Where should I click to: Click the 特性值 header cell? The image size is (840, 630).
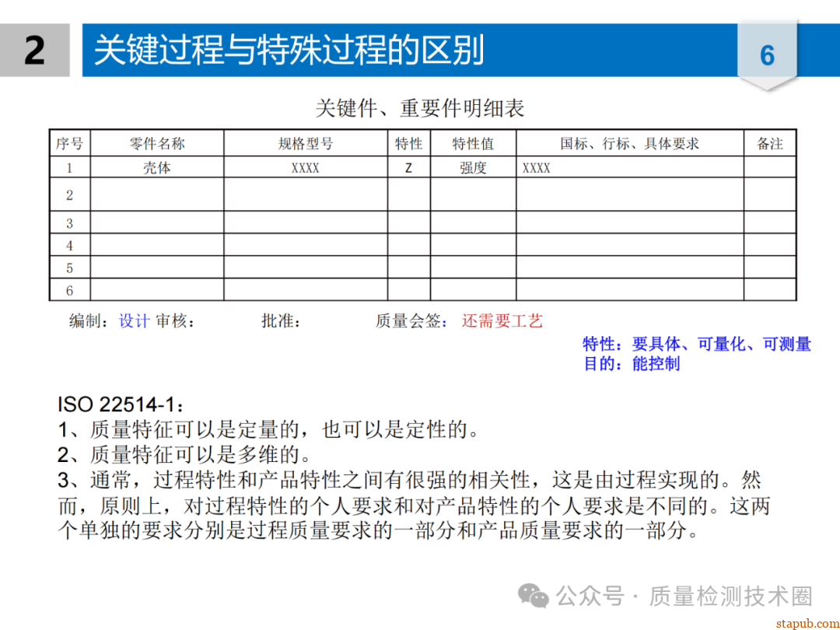473,144
